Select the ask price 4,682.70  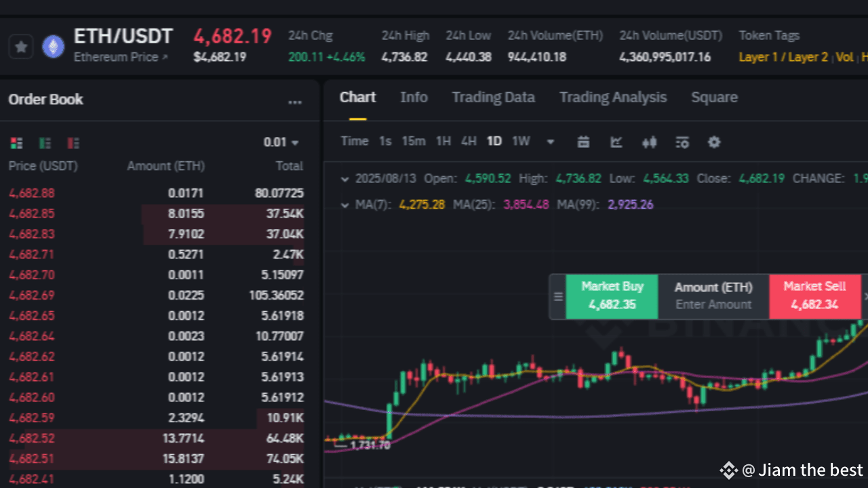pyautogui.click(x=32, y=274)
